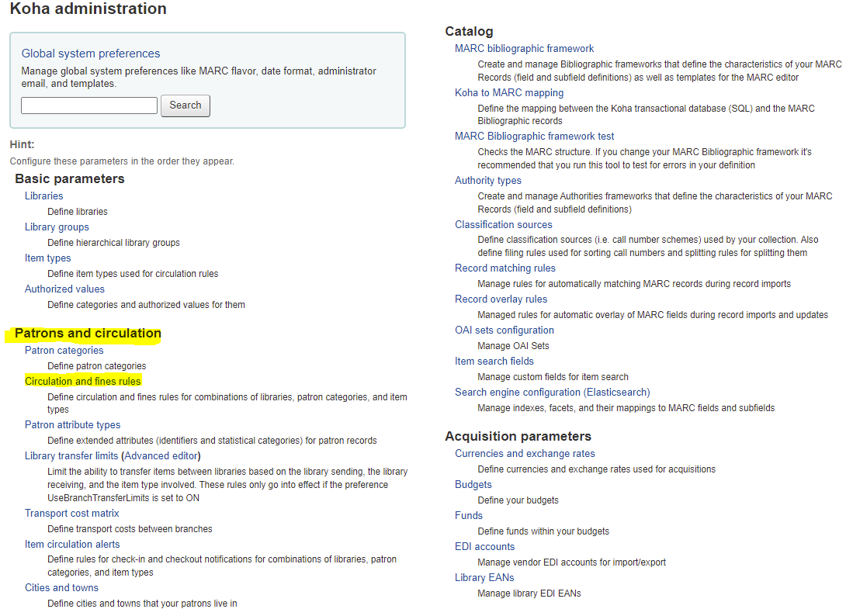
Task: Select 'Define your budgets' description
Action: (x=518, y=500)
